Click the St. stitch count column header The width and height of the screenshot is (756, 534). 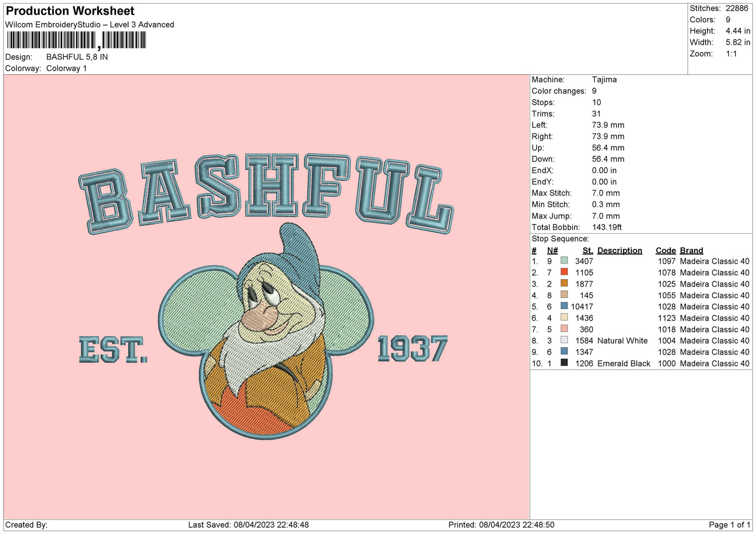588,251
